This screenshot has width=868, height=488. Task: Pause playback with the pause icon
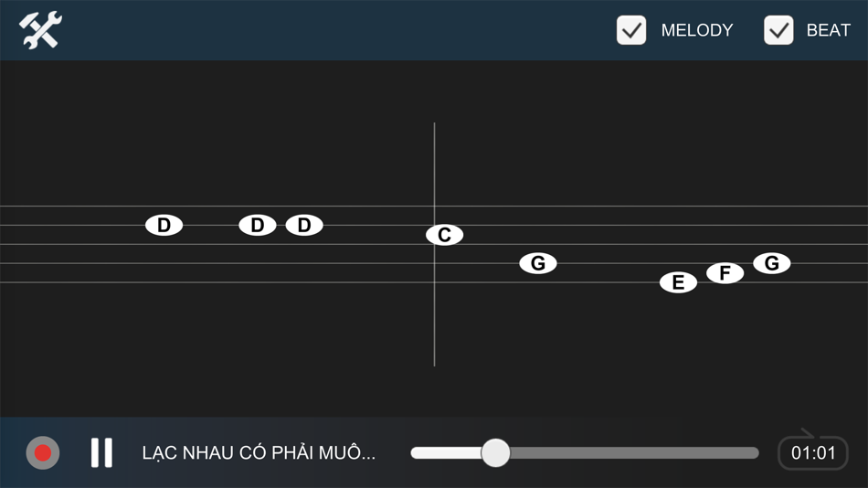coord(101,452)
